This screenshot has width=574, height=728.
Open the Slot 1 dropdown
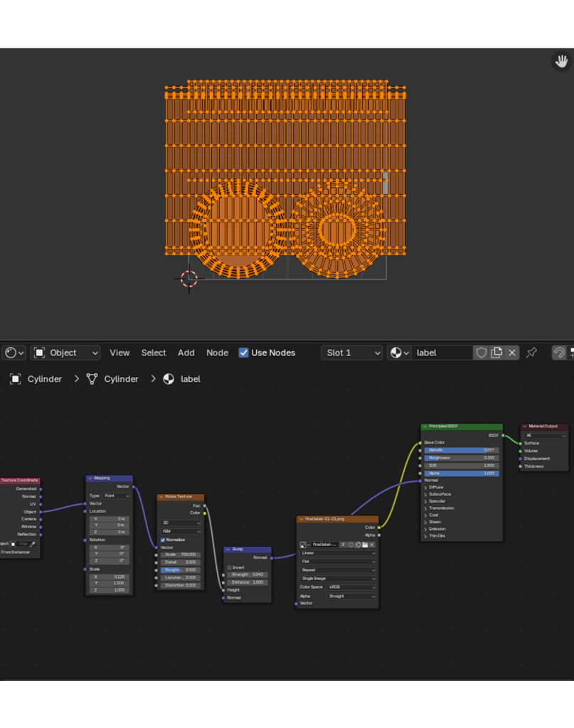351,353
